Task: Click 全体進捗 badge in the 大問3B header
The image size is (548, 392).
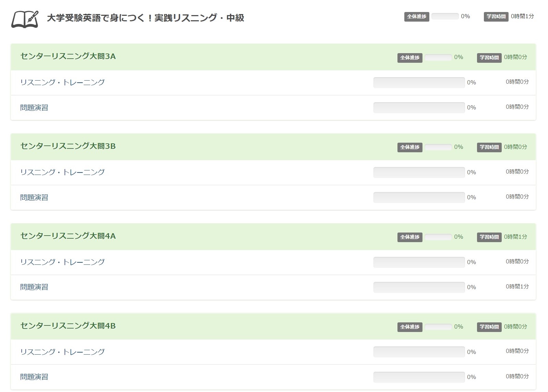Action: click(410, 147)
